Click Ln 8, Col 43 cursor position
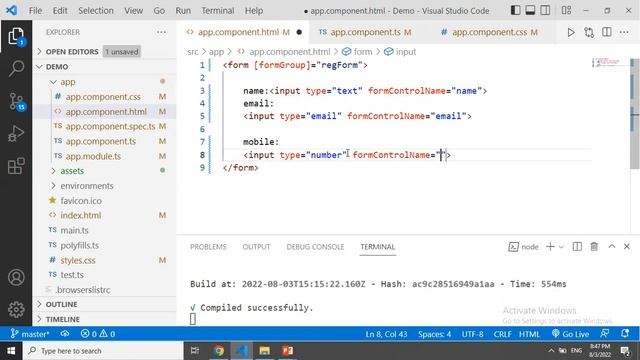 point(386,334)
